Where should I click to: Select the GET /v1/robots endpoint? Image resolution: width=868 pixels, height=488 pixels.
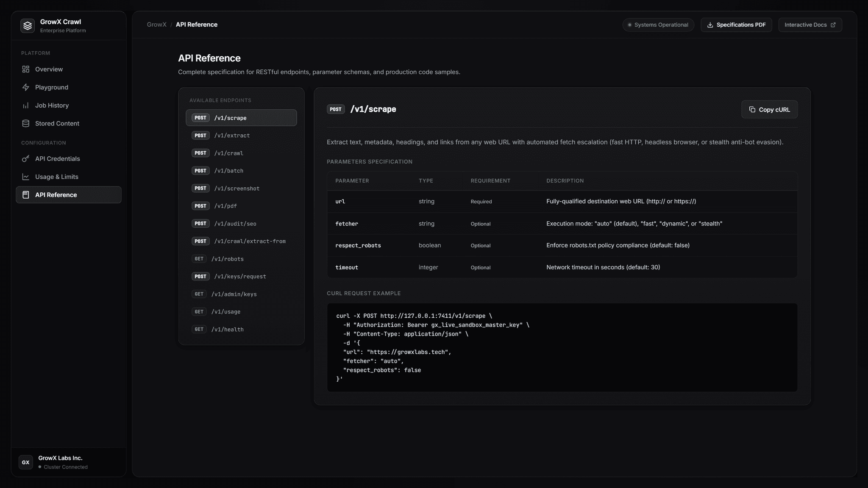(241, 259)
